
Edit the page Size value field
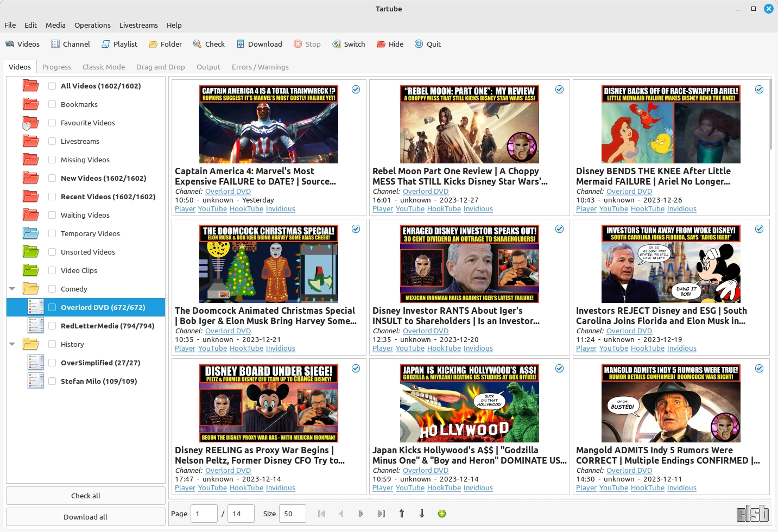pyautogui.click(x=292, y=513)
